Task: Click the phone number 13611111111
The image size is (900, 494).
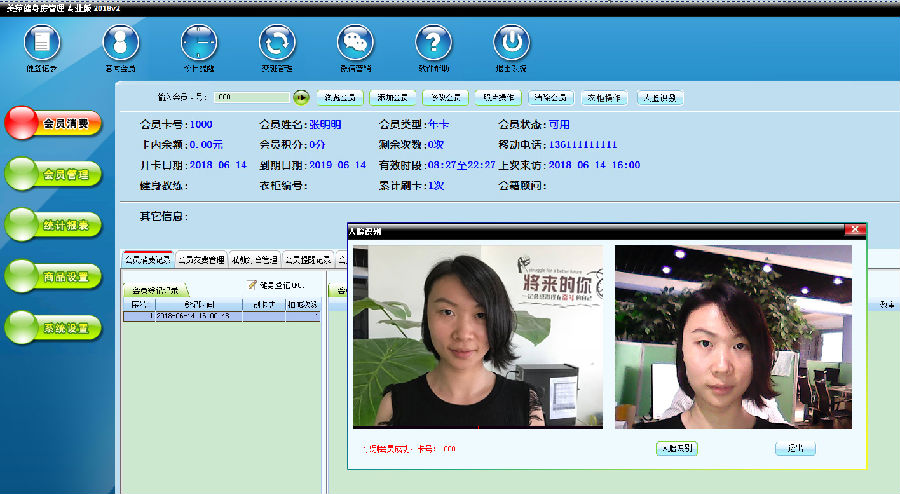Action: click(x=583, y=145)
